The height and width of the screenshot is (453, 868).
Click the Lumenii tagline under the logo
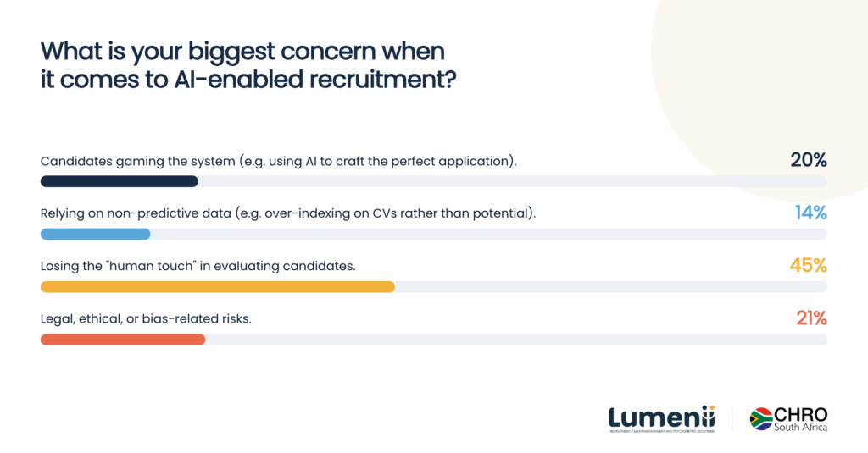coord(661,431)
